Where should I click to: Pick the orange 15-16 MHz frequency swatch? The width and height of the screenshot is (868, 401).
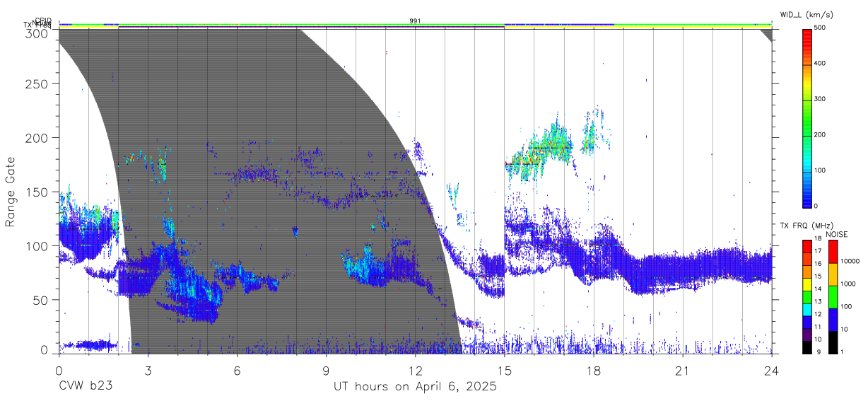[x=807, y=270]
